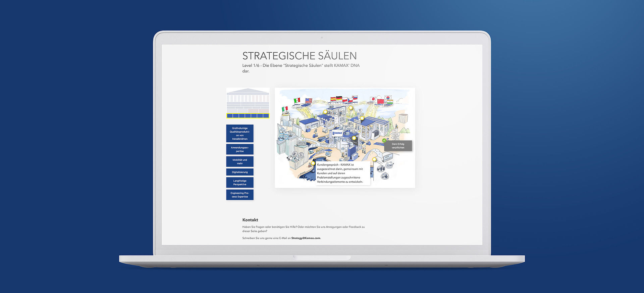The height and width of the screenshot is (293, 644).
Task: Click the Kundengespräch tooltip text box
Action: 343,173
